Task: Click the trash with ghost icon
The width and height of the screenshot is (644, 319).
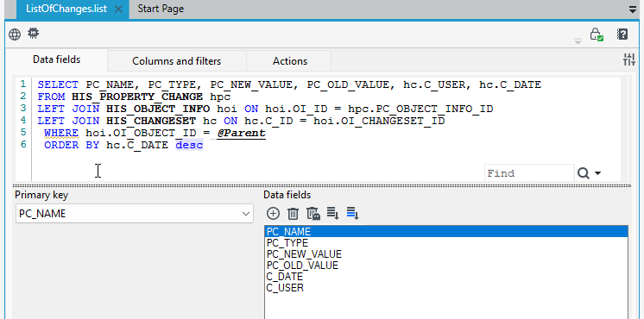Action: pos(313,214)
